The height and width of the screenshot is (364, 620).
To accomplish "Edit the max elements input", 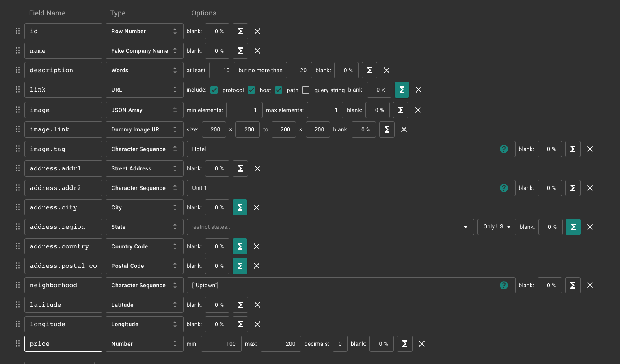I will [325, 110].
